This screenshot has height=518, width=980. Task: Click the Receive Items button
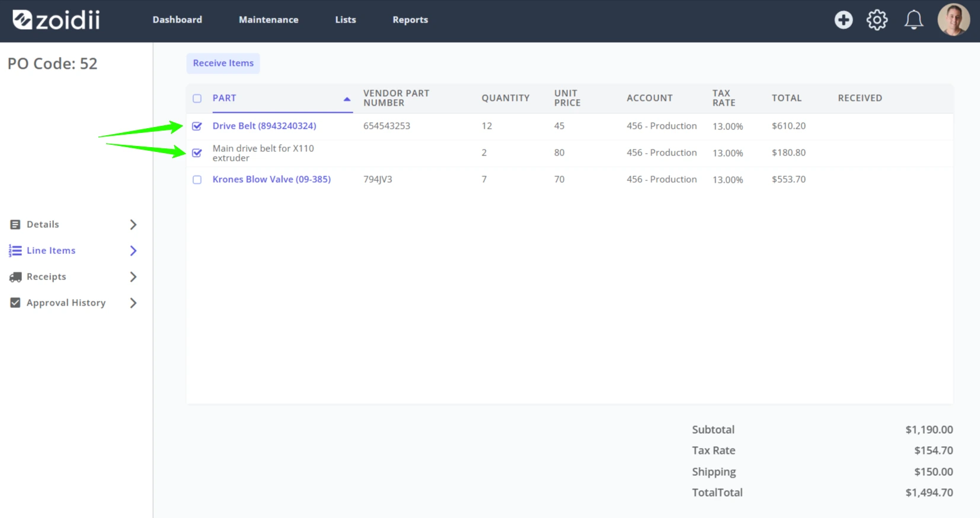tap(223, 63)
